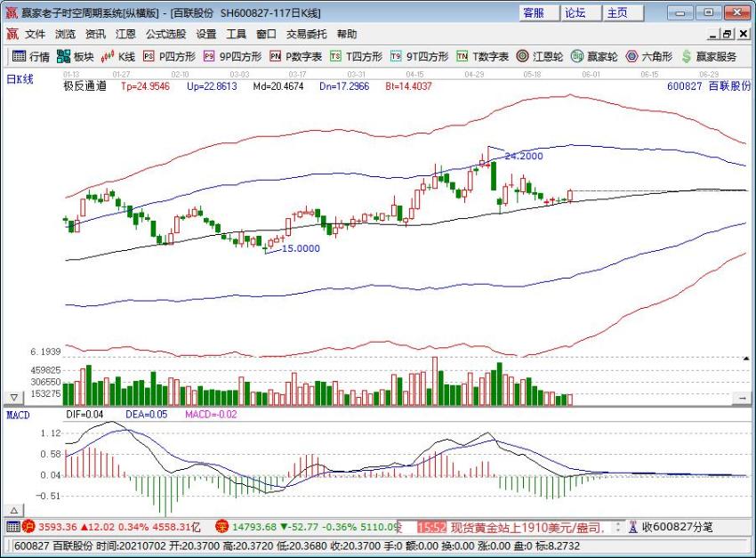
Task: Click the grid icon in status bar
Action: tap(13, 527)
